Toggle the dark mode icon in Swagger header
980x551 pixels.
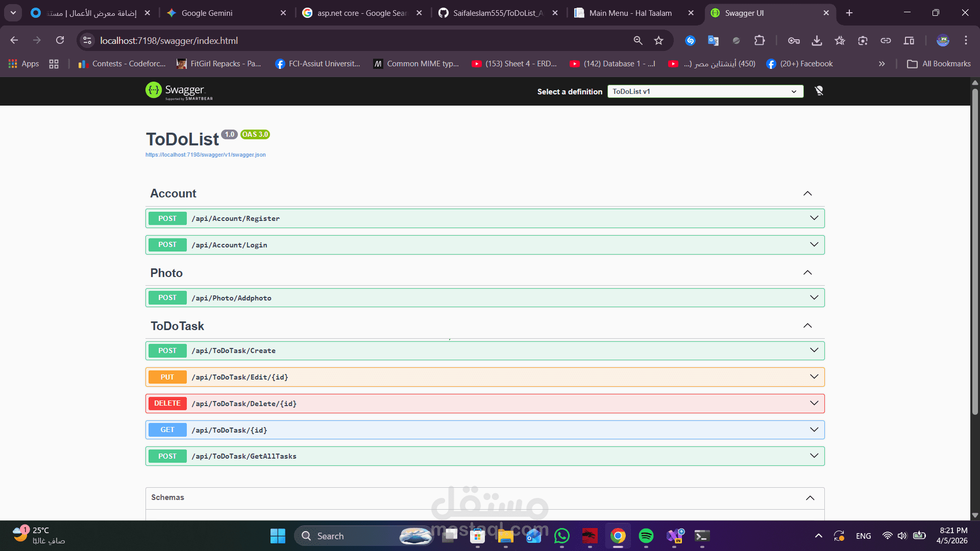819,91
